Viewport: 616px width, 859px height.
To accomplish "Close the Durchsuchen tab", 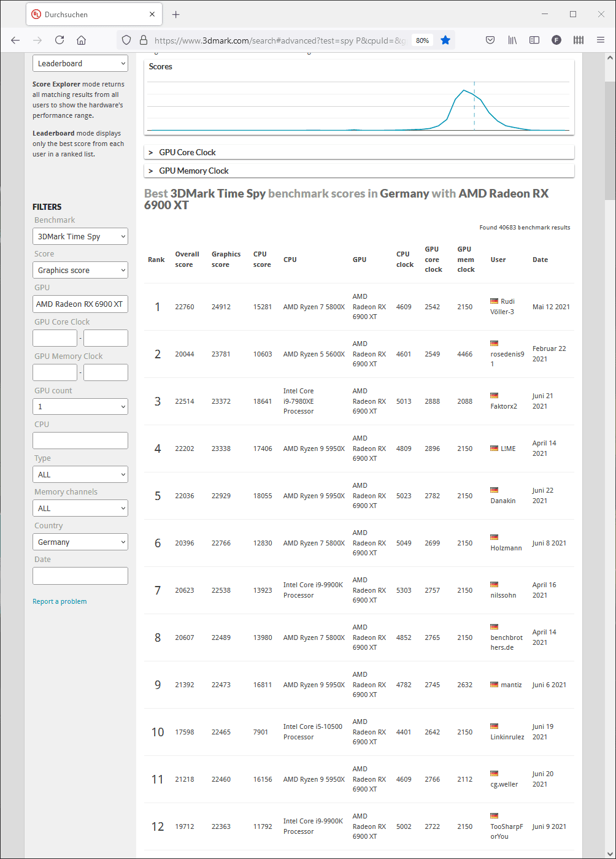I will tap(152, 14).
